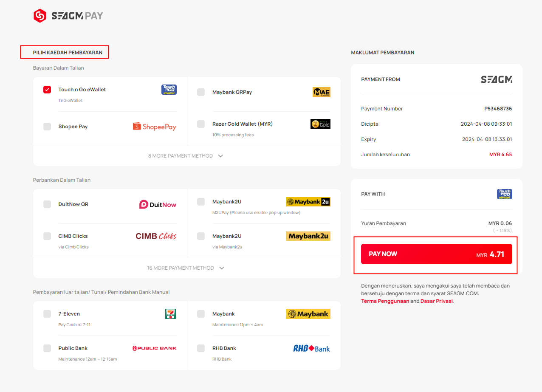This screenshot has width=542, height=392.
Task: Open the Terma Penggunaan link
Action: tap(385, 301)
